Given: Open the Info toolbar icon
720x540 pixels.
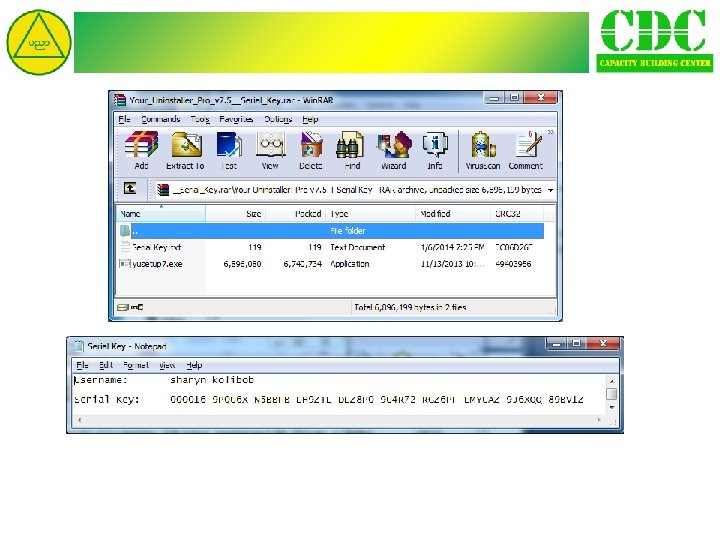Looking at the screenshot, I should point(435,150).
